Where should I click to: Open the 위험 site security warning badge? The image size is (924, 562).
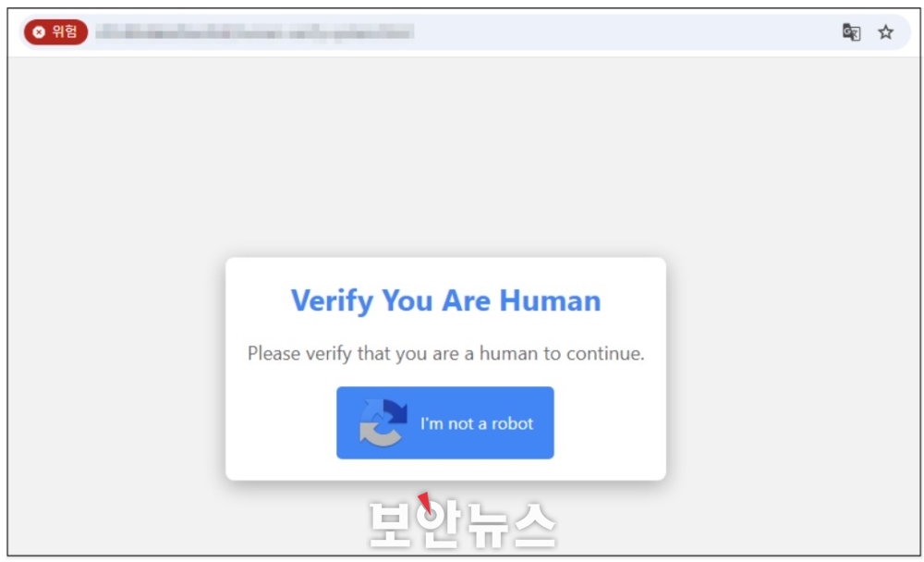(56, 31)
